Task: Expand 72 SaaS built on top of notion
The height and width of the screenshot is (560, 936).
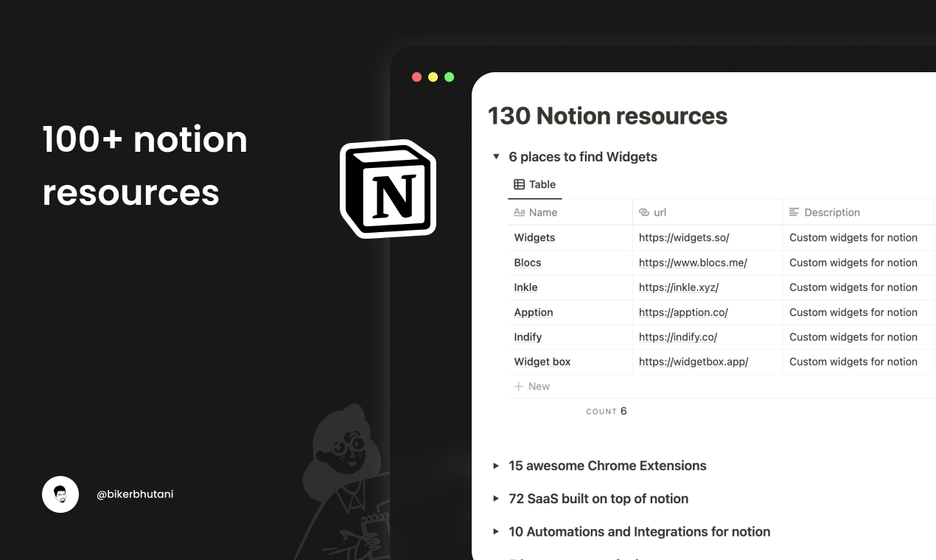Action: 496,499
